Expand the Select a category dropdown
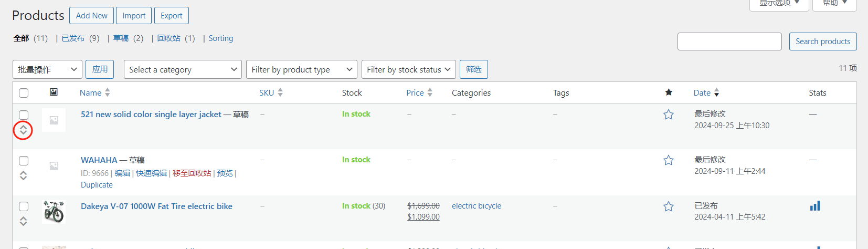The height and width of the screenshot is (249, 868). 183,69
